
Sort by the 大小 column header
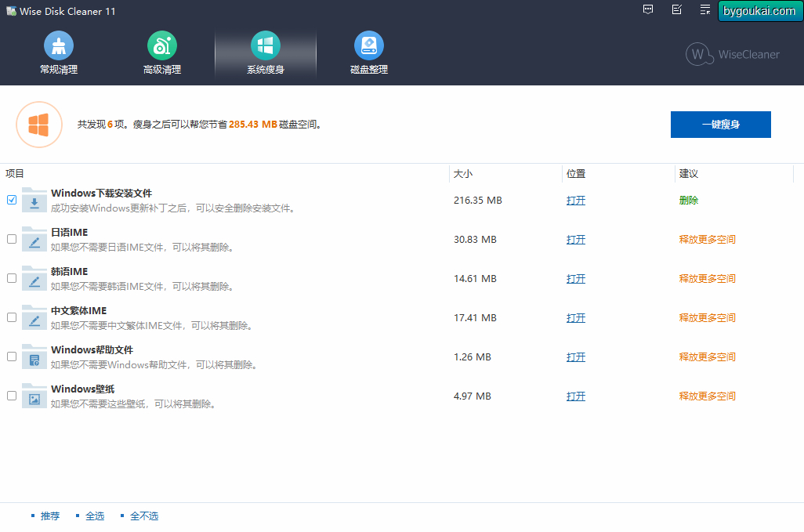[463, 174]
